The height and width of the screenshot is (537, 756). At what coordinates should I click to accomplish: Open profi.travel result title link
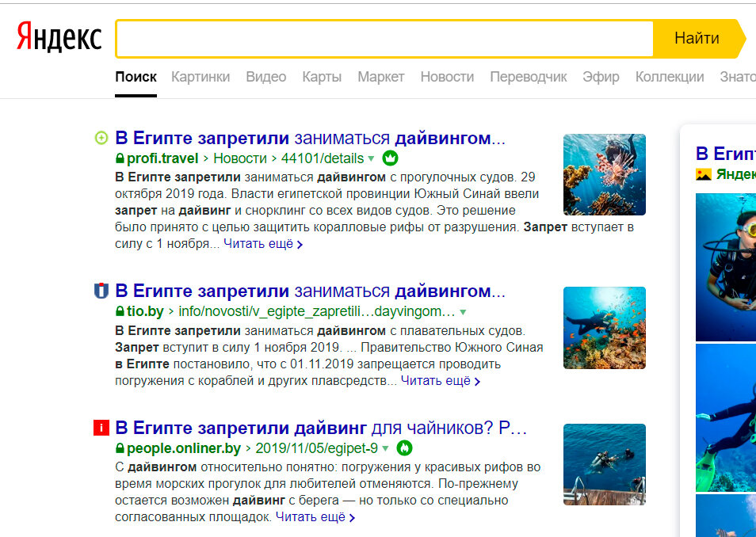pyautogui.click(x=310, y=139)
